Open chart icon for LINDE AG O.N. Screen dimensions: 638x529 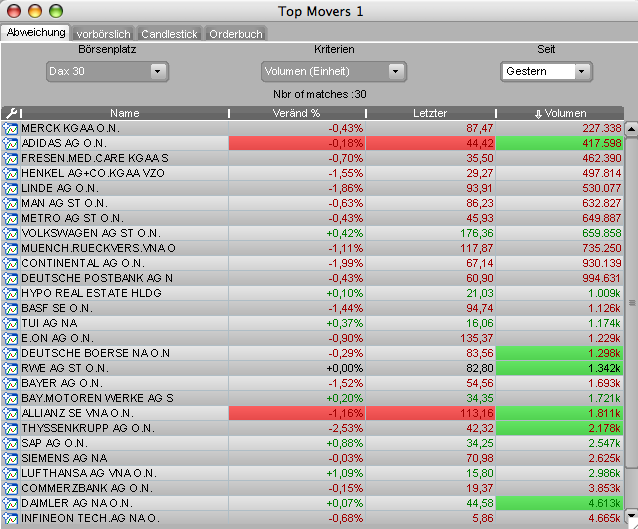click(11, 189)
